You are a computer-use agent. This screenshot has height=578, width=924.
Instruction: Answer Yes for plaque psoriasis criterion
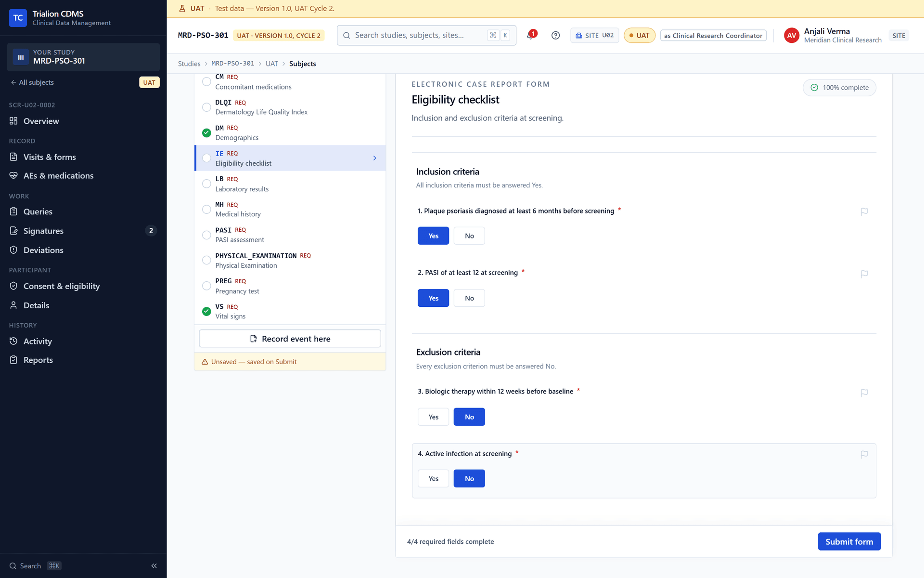pos(433,236)
